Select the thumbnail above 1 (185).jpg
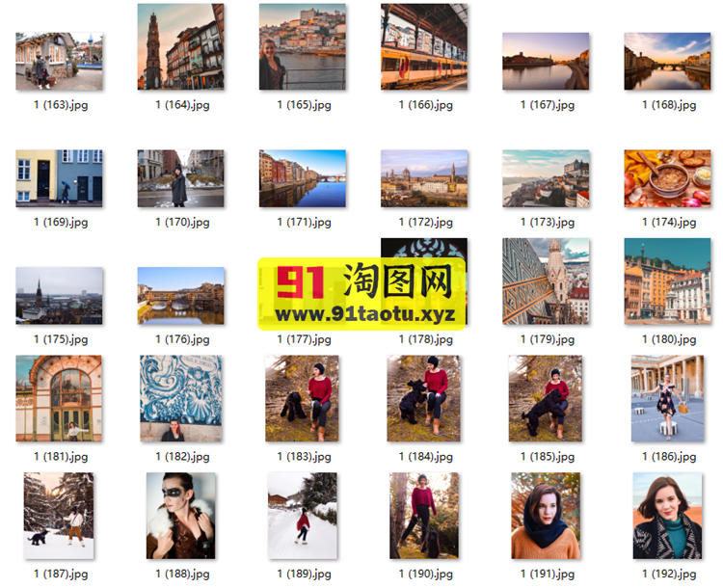Image resolution: width=723 pixels, height=588 pixels. [x=546, y=398]
